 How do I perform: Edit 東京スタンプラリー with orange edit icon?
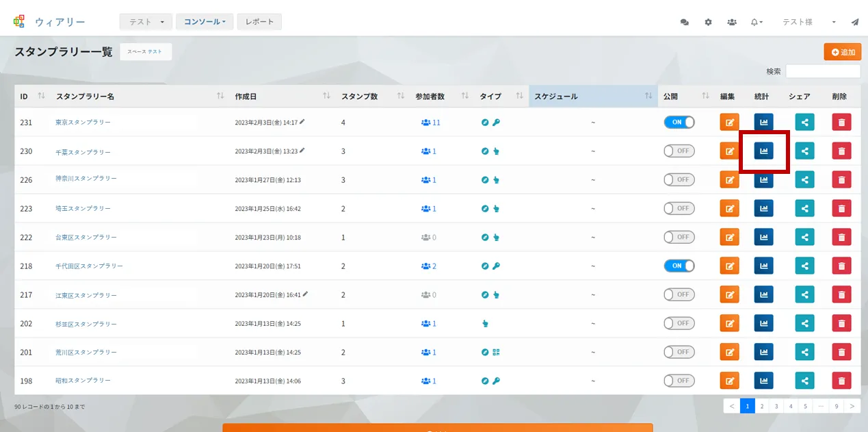[730, 123]
